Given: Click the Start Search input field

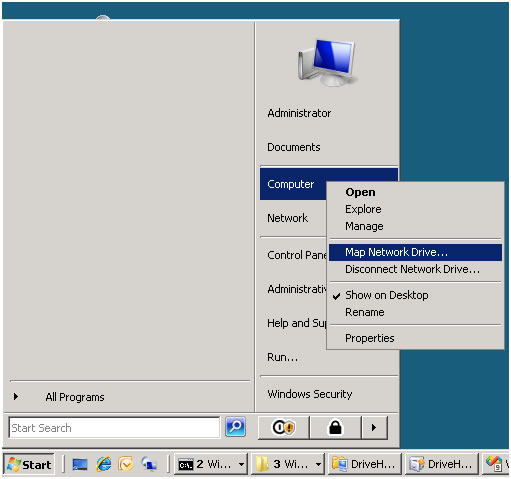Looking at the screenshot, I should [x=114, y=428].
